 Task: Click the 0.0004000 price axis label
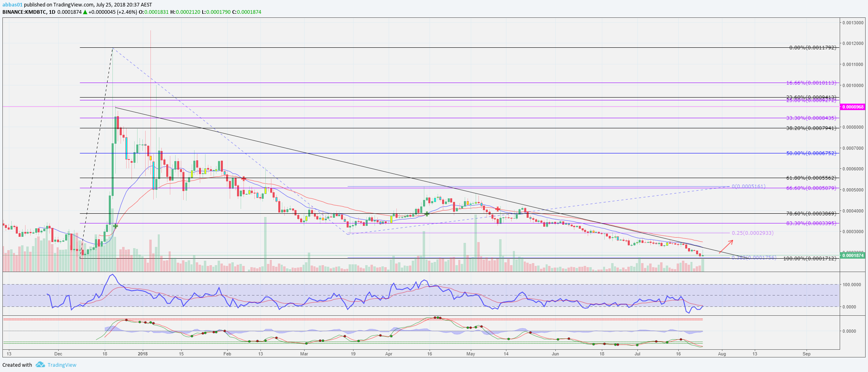[x=853, y=211]
